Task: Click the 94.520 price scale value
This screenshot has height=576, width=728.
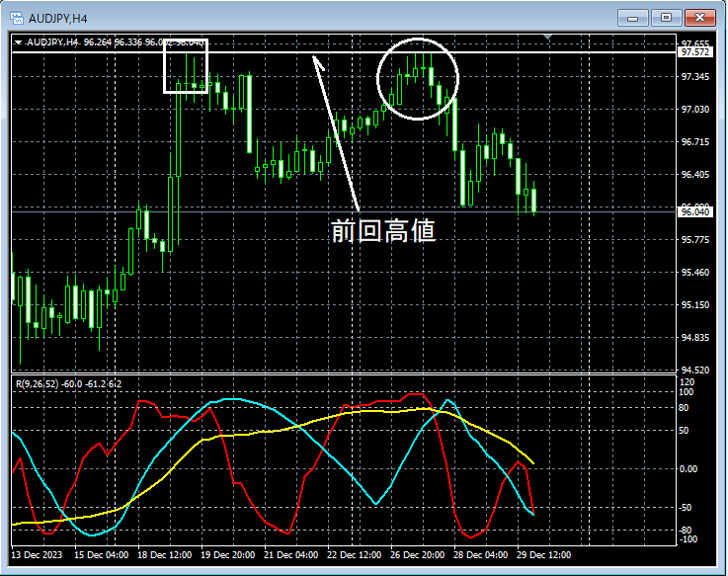Action: 695,370
